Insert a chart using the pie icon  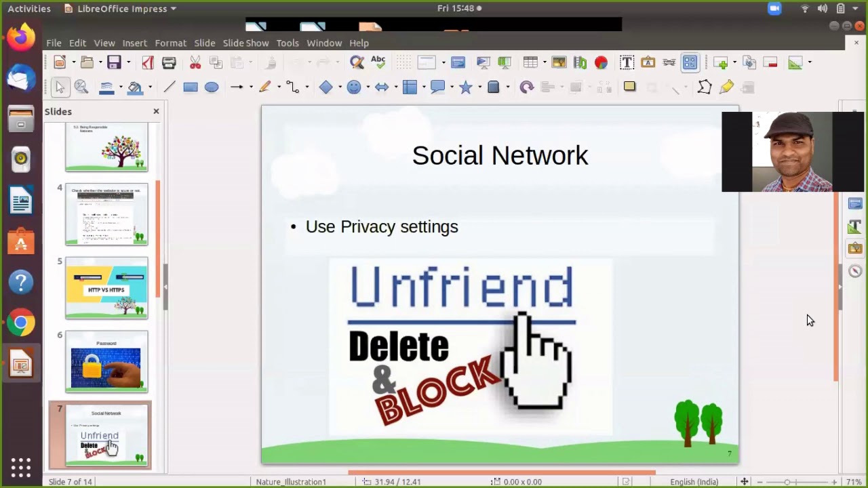click(601, 62)
